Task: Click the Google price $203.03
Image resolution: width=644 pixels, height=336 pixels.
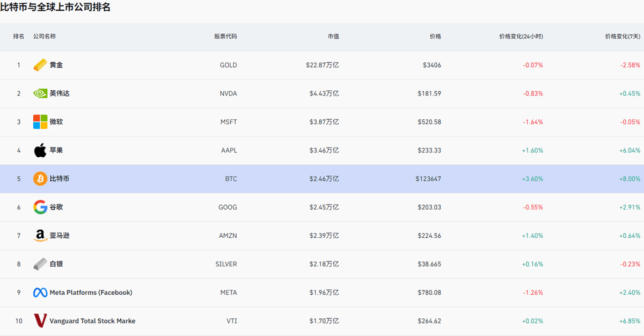Action: coord(429,207)
